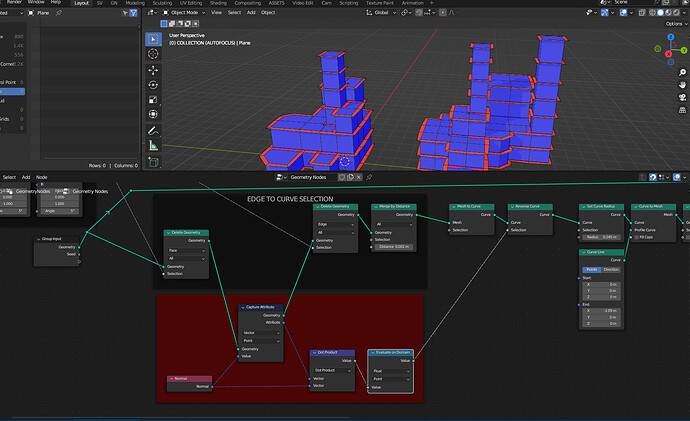
Task: Open Float type dropdown in Evaluate on Domain
Action: [x=391, y=371]
